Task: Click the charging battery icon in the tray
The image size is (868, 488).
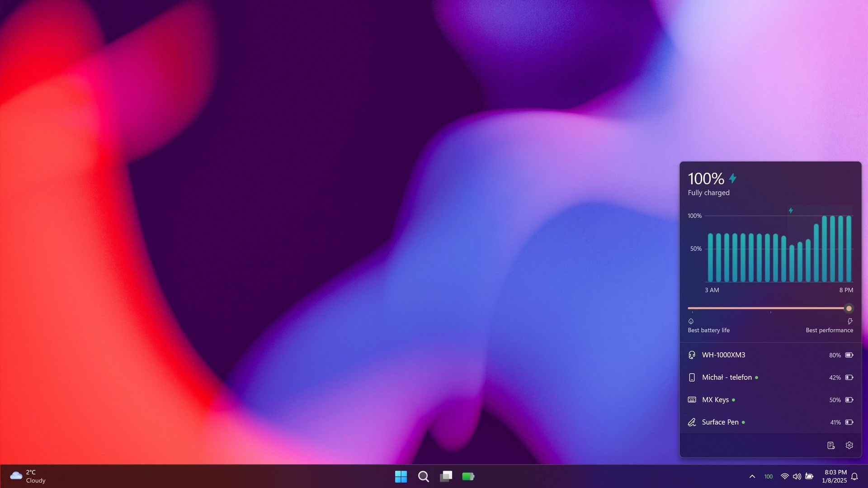Action: tap(810, 476)
